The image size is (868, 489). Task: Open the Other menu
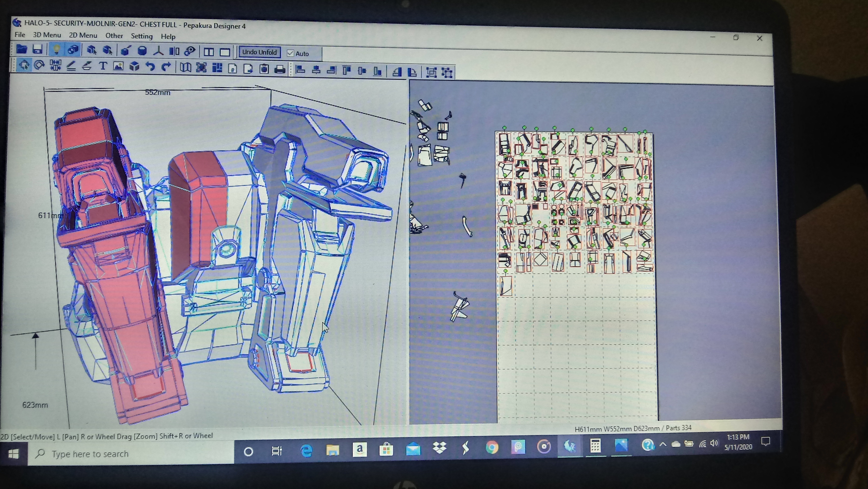click(114, 35)
